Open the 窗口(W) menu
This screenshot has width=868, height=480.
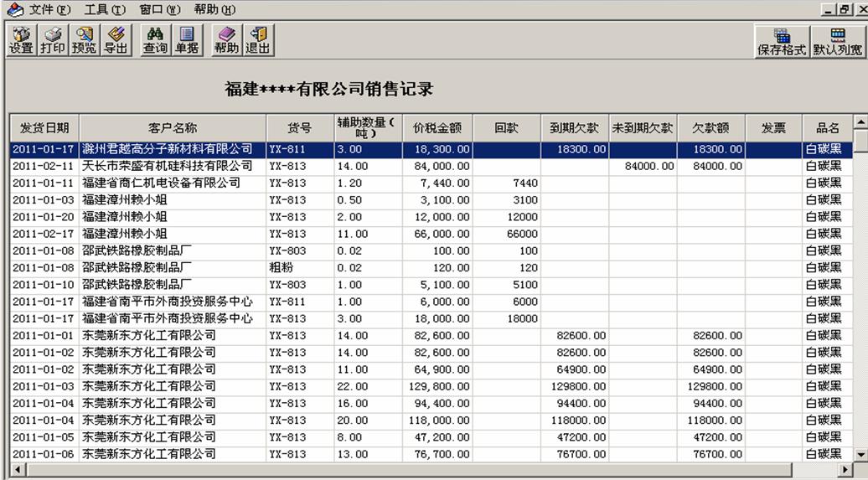coord(159,9)
